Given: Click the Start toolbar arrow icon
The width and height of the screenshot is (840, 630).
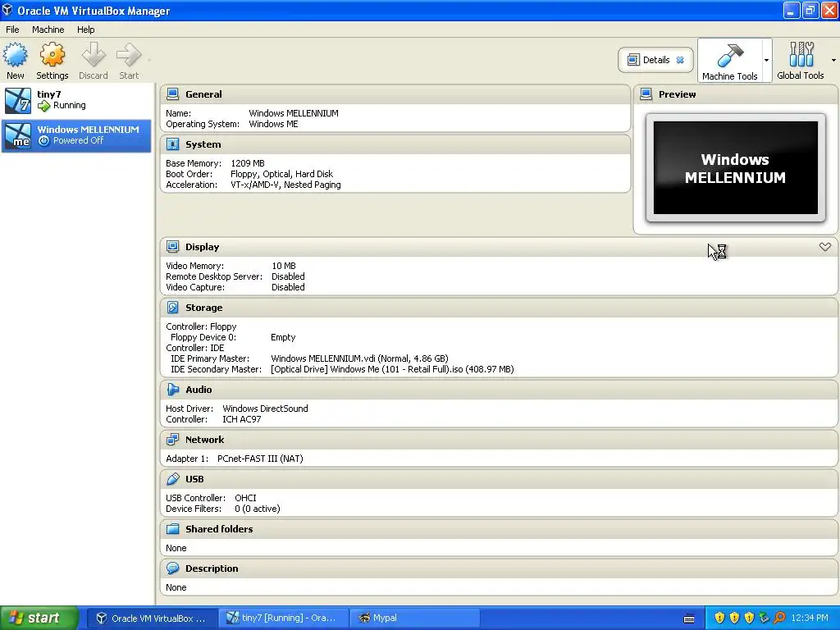Looking at the screenshot, I should click(x=129, y=55).
